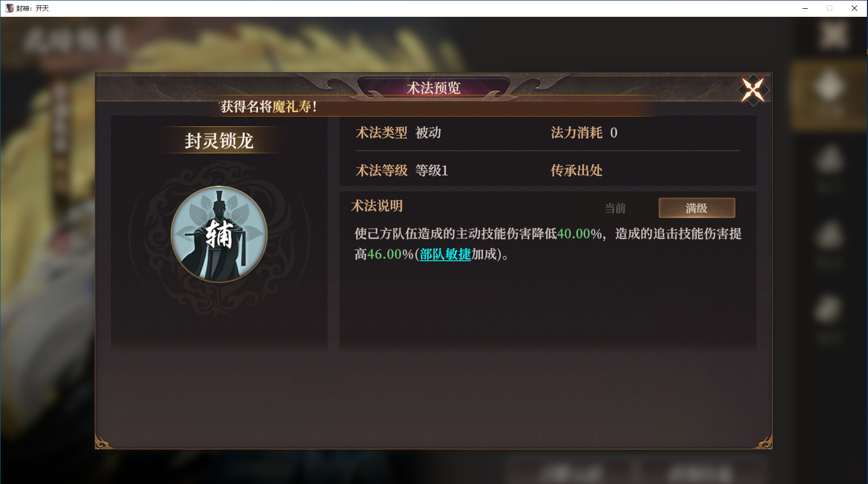The height and width of the screenshot is (484, 868).
Task: Select the 封灵锁龙 skill name banner
Action: [219, 141]
